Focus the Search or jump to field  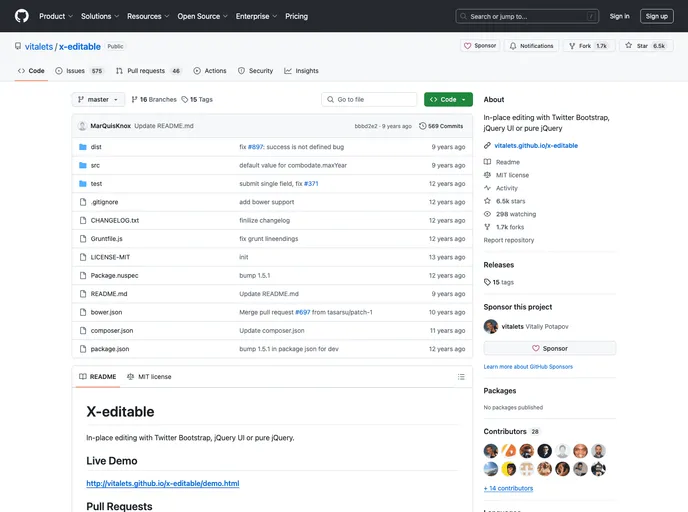(527, 16)
